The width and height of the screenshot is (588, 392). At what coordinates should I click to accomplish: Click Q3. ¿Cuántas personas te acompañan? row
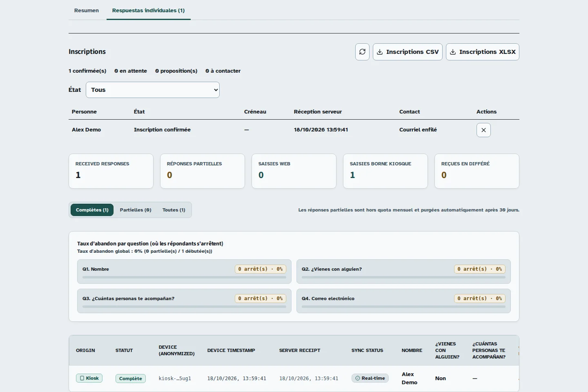[x=184, y=301]
